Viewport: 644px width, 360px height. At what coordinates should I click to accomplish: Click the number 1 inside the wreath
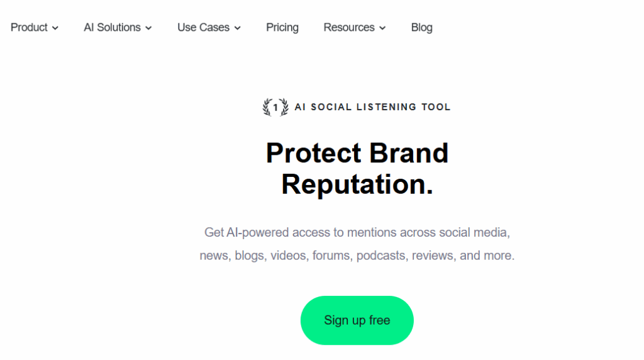(x=275, y=108)
